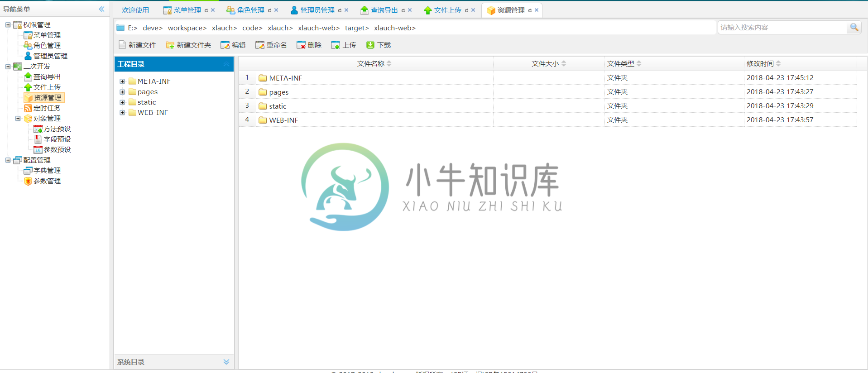Click the refresh icon on the 资源管理 tab

pyautogui.click(x=530, y=10)
